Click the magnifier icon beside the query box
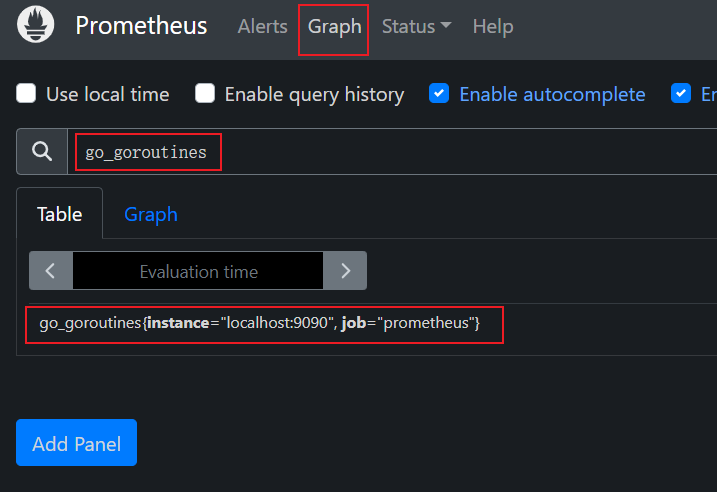The image size is (717, 492). 42,152
